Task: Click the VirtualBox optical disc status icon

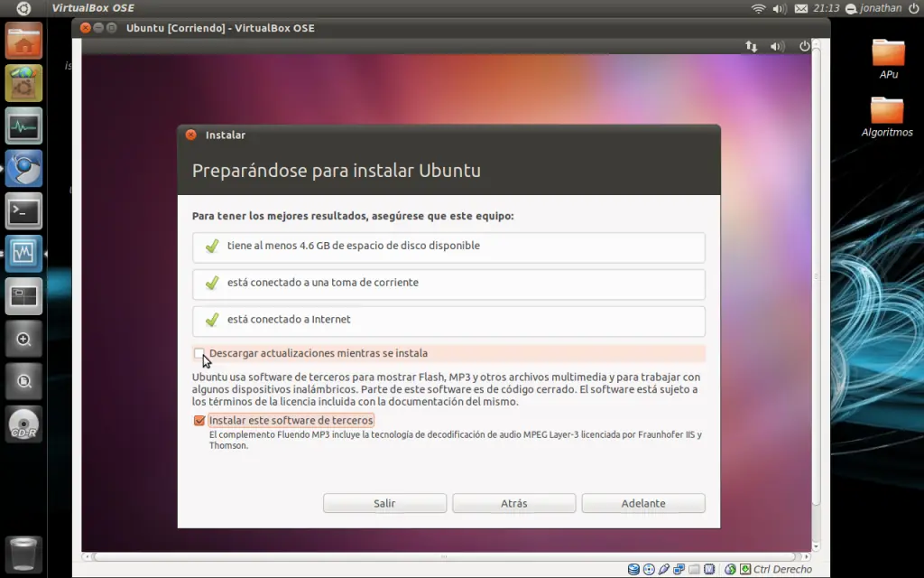Action: 649,569
